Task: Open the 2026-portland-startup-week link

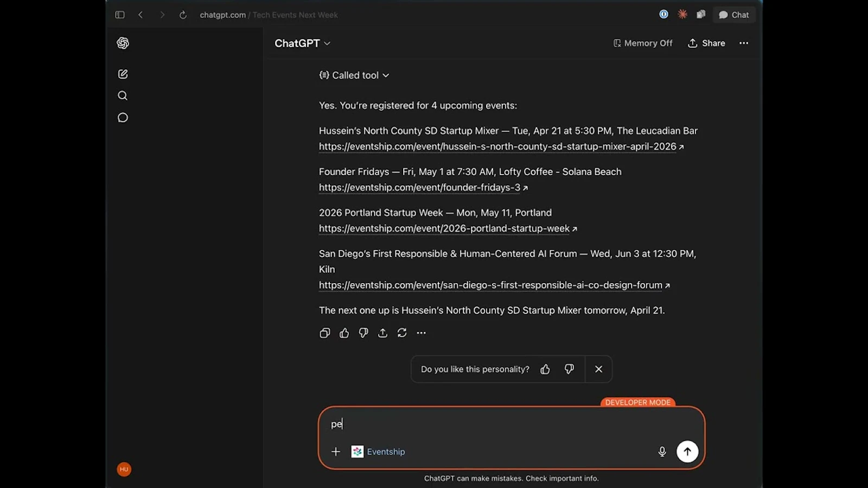Action: pyautogui.click(x=448, y=228)
